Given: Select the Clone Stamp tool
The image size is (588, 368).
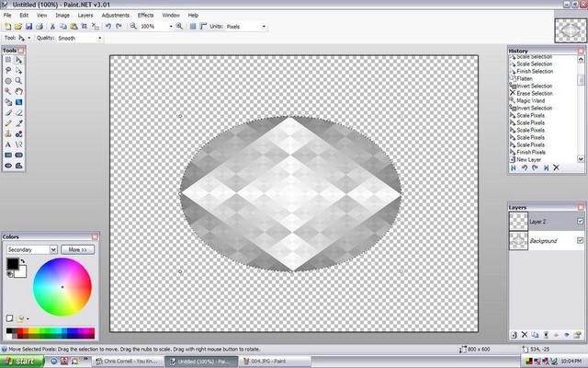Looking at the screenshot, I should click(x=8, y=133).
